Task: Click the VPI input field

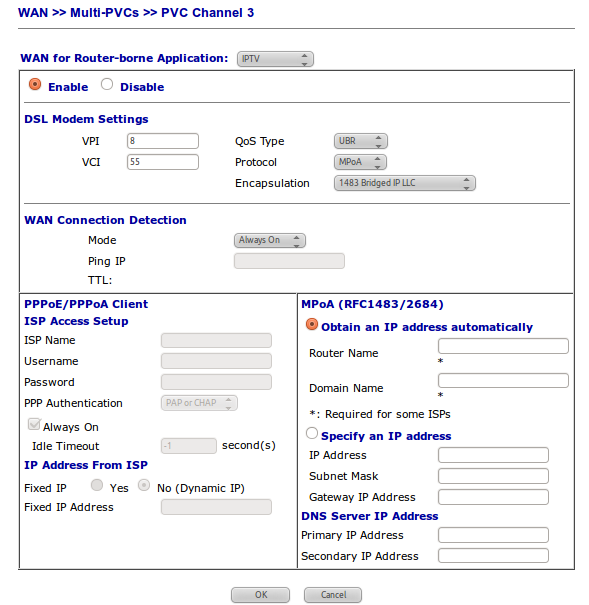Action: (163, 141)
